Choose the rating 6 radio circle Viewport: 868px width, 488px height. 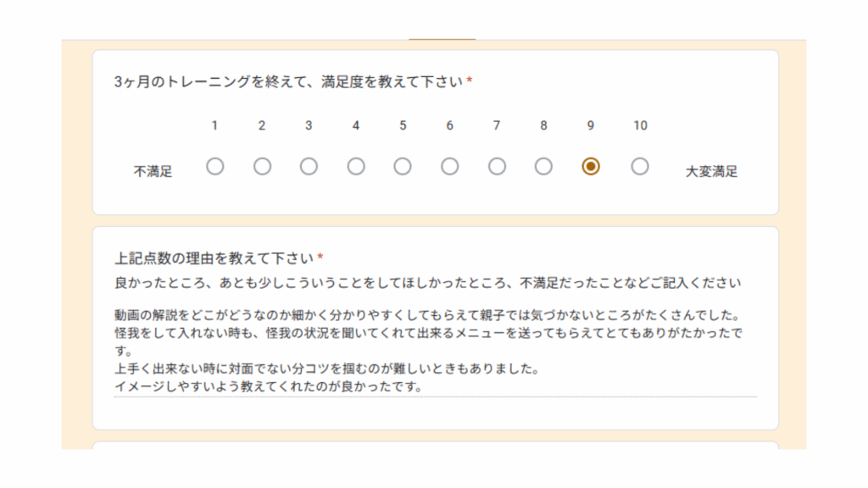(x=449, y=167)
